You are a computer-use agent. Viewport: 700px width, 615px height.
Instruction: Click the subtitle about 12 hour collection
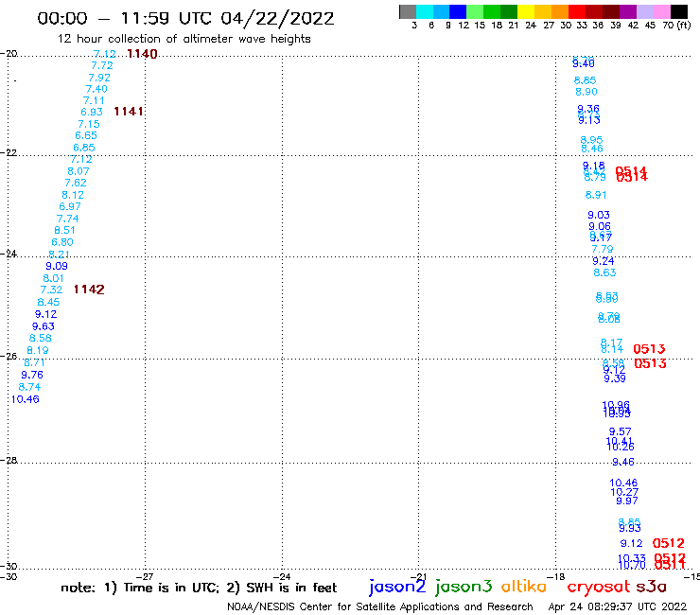(x=184, y=40)
